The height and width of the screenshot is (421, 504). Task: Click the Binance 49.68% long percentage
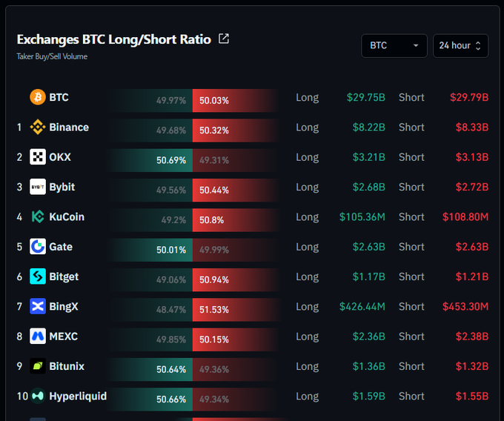[171, 130]
